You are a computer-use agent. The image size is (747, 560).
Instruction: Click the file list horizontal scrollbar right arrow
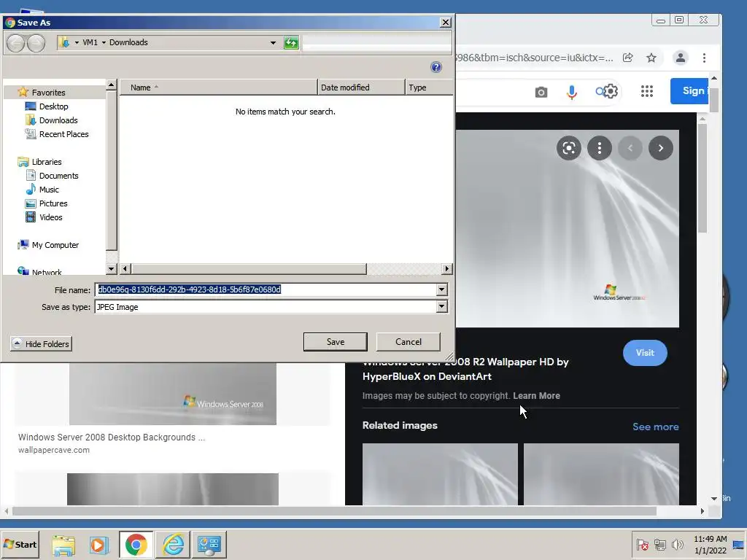446,269
